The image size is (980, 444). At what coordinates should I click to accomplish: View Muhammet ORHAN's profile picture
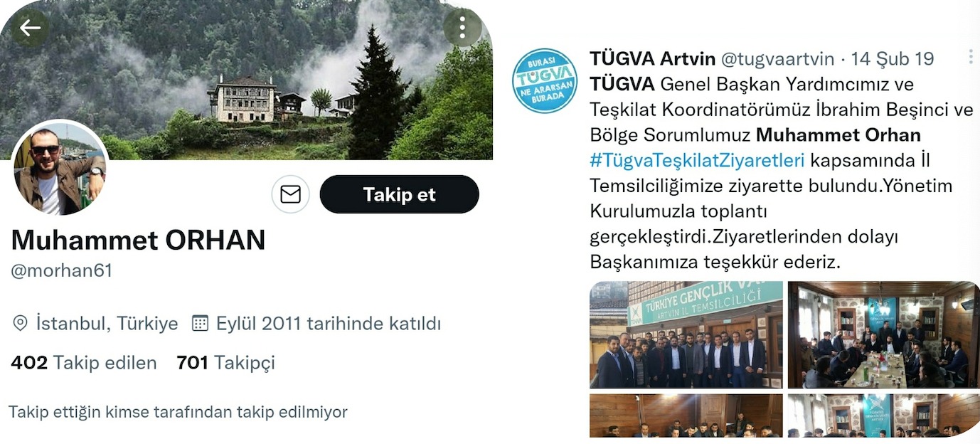tap(60, 169)
